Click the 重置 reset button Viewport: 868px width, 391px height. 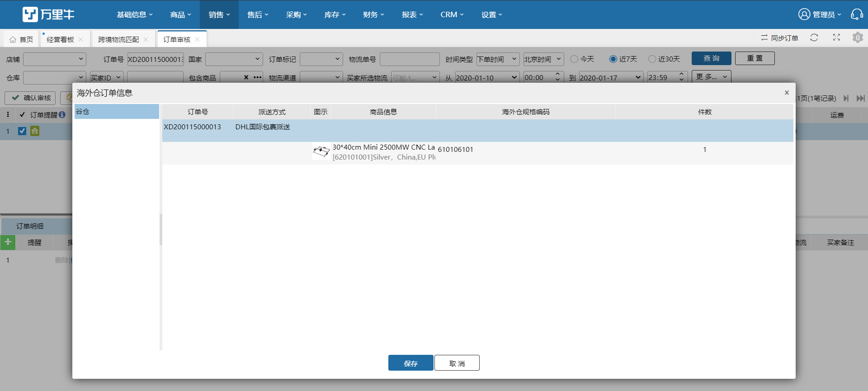tap(755, 58)
